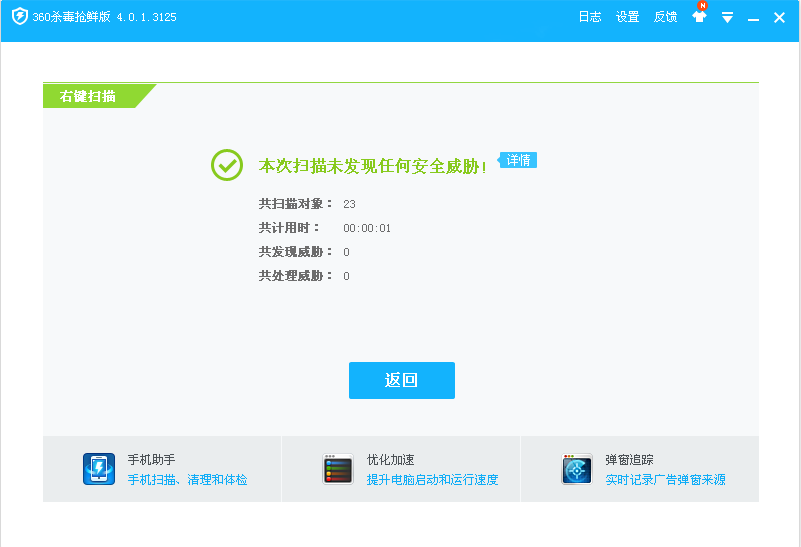Click the 共处理威胁 label
The height and width of the screenshot is (547, 801).
click(295, 276)
